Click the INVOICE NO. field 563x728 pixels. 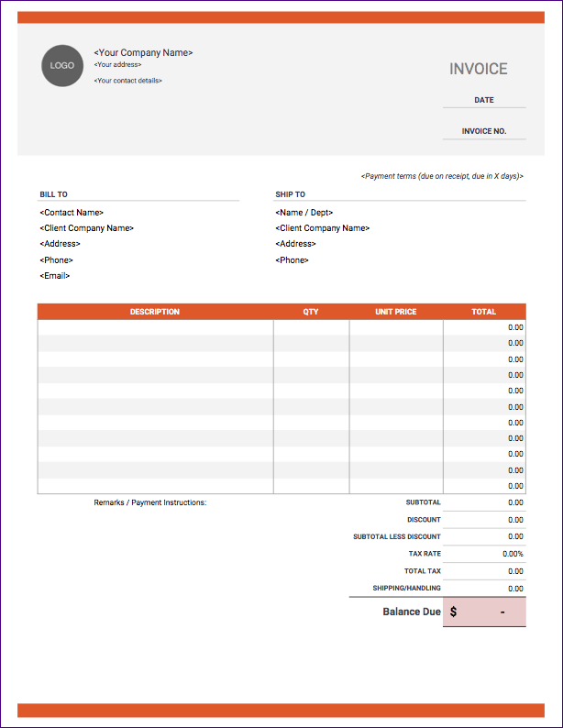(x=483, y=131)
